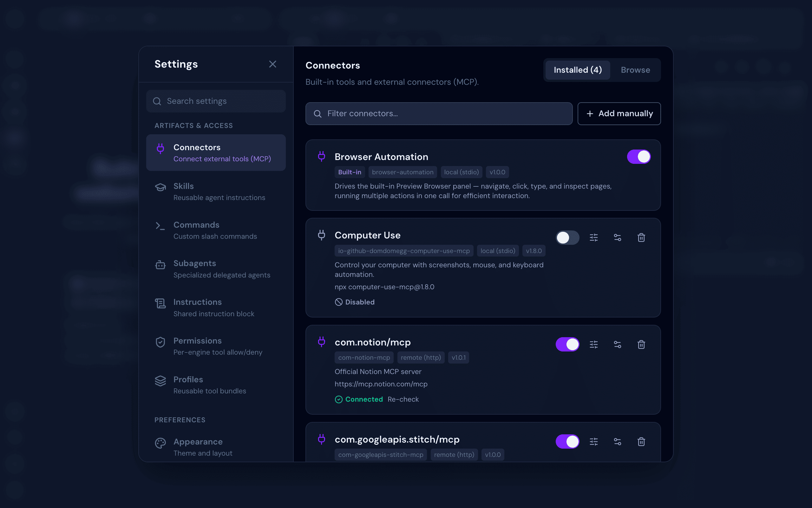Switch to the Browse tab
Screen dimensions: 812x508
635,70
